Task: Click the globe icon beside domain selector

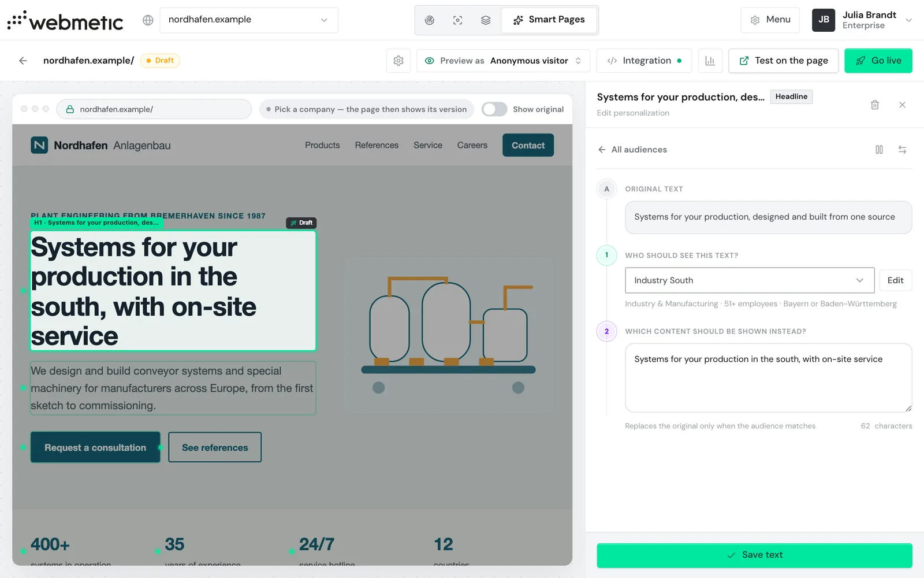Action: click(x=148, y=20)
